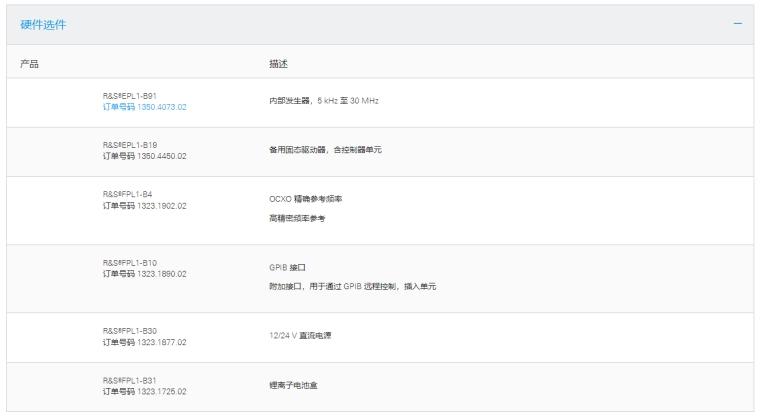Select product name R&S®FPL1-B30
The image size is (760, 420).
coord(129,331)
